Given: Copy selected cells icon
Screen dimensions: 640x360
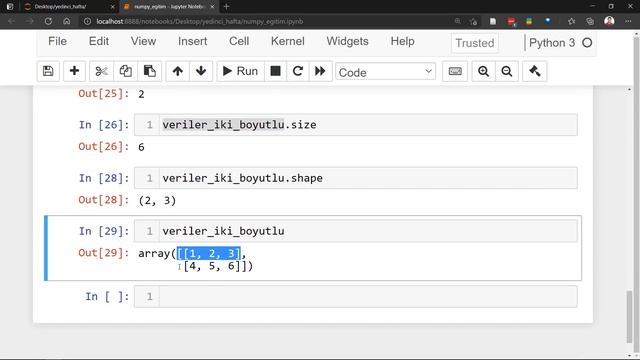Looking at the screenshot, I should coord(125,71).
